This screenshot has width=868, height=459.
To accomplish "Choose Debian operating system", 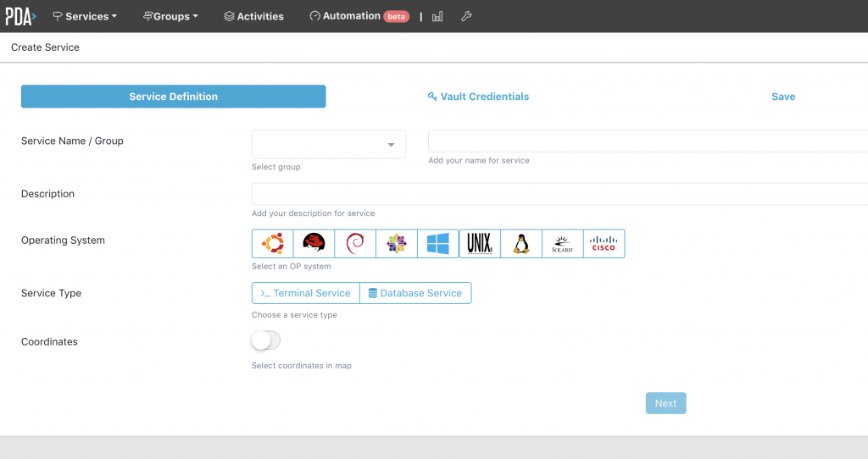I will (355, 243).
